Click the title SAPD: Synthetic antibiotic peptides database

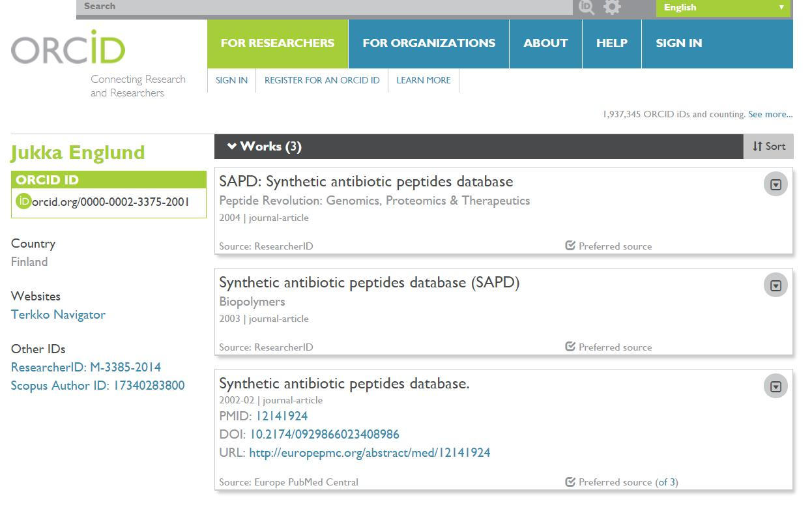point(366,182)
